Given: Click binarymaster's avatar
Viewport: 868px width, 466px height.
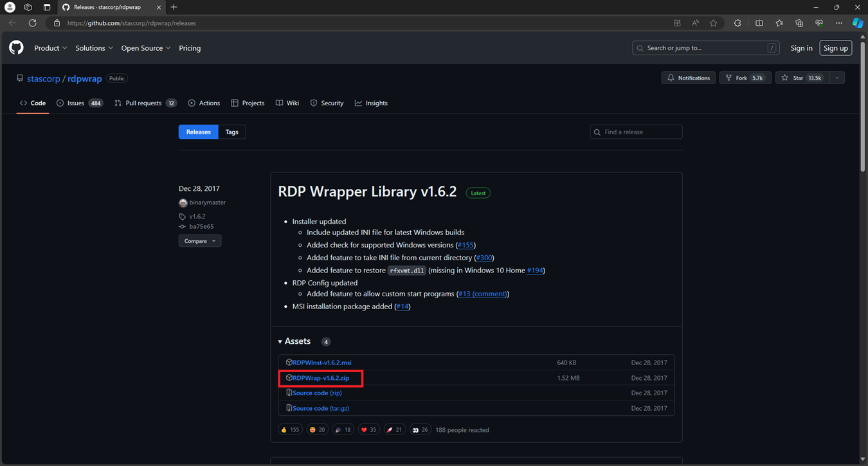Looking at the screenshot, I should (x=183, y=202).
